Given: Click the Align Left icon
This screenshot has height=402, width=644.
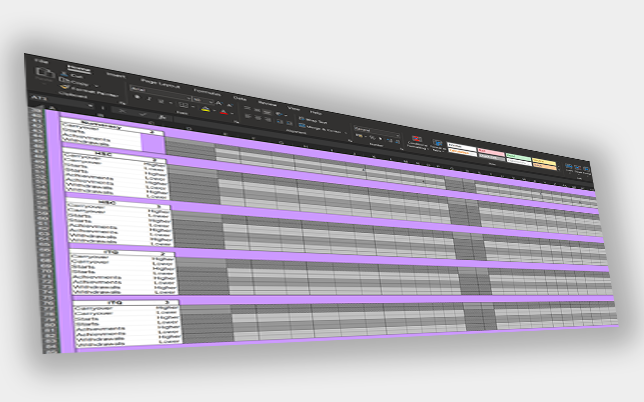Looking at the screenshot, I should (248, 116).
